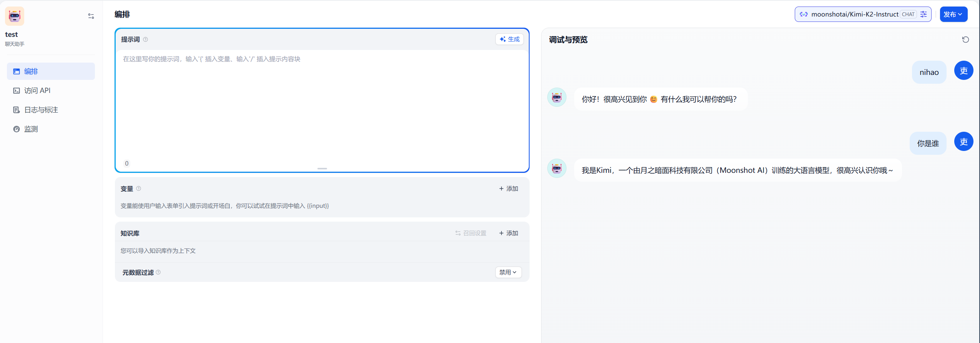
Task: Click the nihao message bubble
Action: pyautogui.click(x=929, y=72)
